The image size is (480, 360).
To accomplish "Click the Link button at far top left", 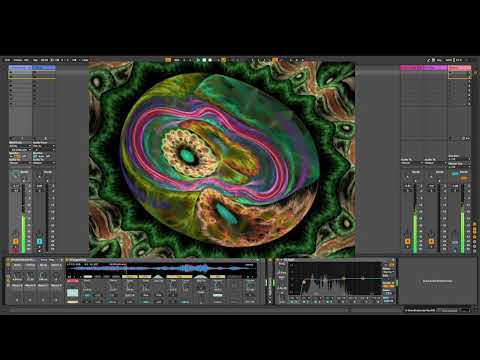I will pos(7,60).
